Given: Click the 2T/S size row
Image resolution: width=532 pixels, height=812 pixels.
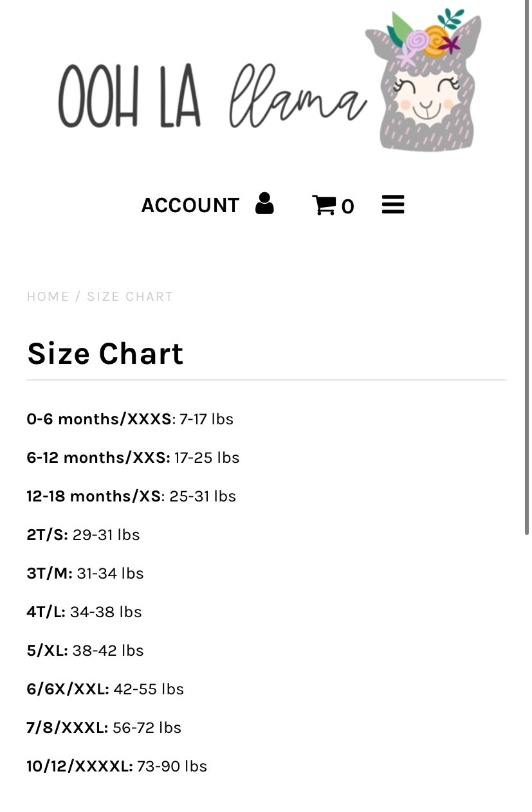Looking at the screenshot, I should [83, 535].
